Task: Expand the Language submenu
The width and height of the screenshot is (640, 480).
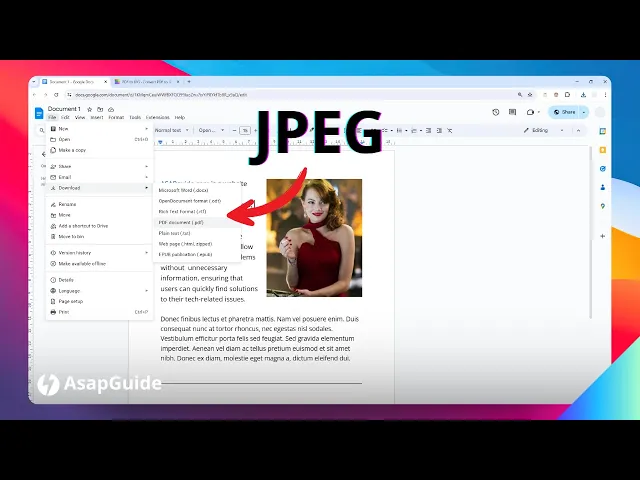Action: [x=100, y=291]
